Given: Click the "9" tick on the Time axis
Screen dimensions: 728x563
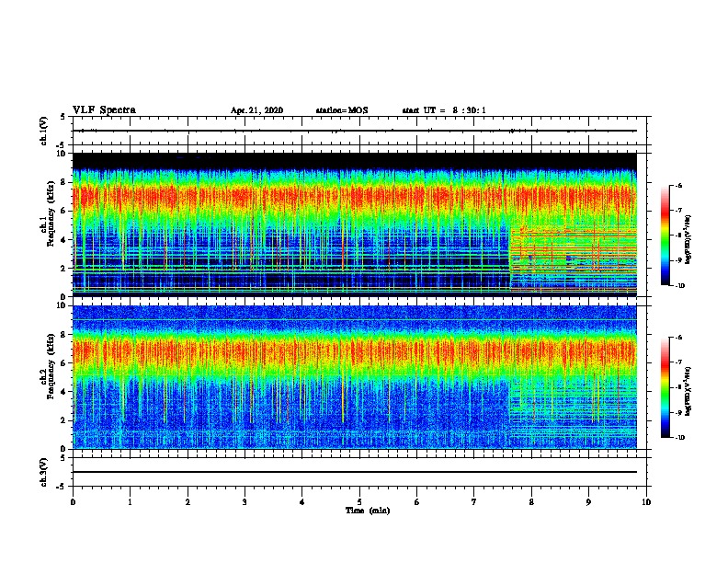Looking at the screenshot, I should click(x=588, y=502).
